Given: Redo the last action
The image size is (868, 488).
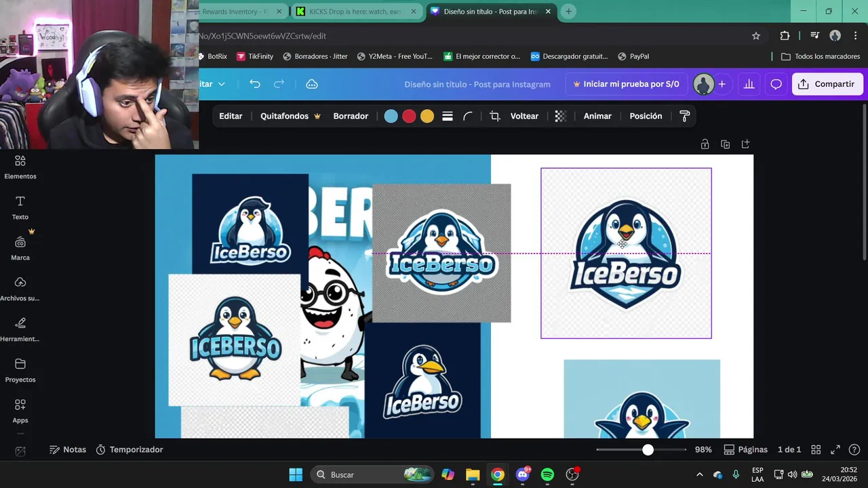Looking at the screenshot, I should point(279,84).
